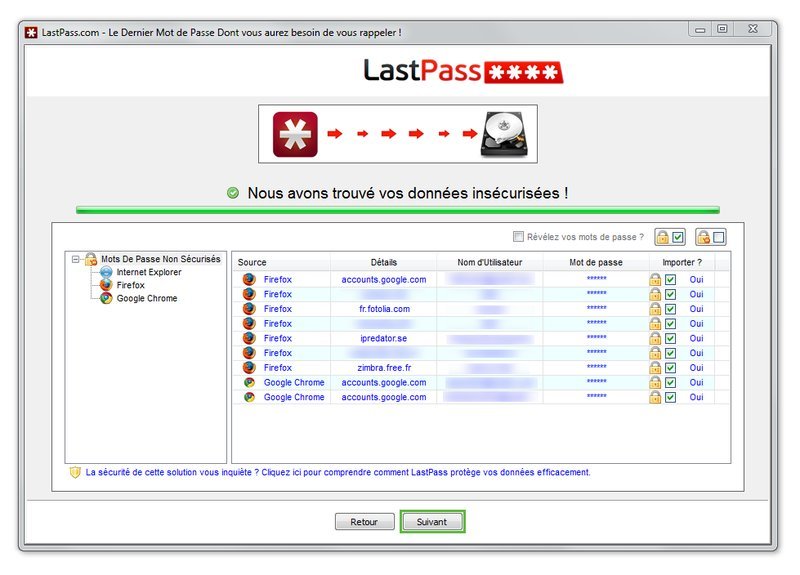This screenshot has width=800, height=575.
Task: Select Internet Explorer in the source tree
Action: 148,272
